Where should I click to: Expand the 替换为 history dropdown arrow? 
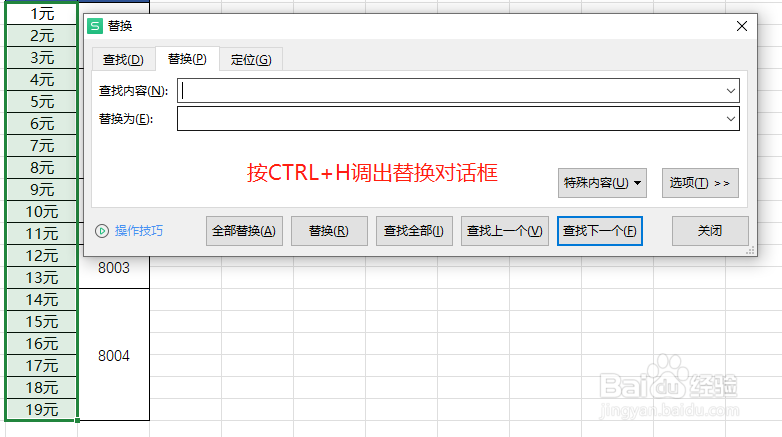tap(731, 119)
